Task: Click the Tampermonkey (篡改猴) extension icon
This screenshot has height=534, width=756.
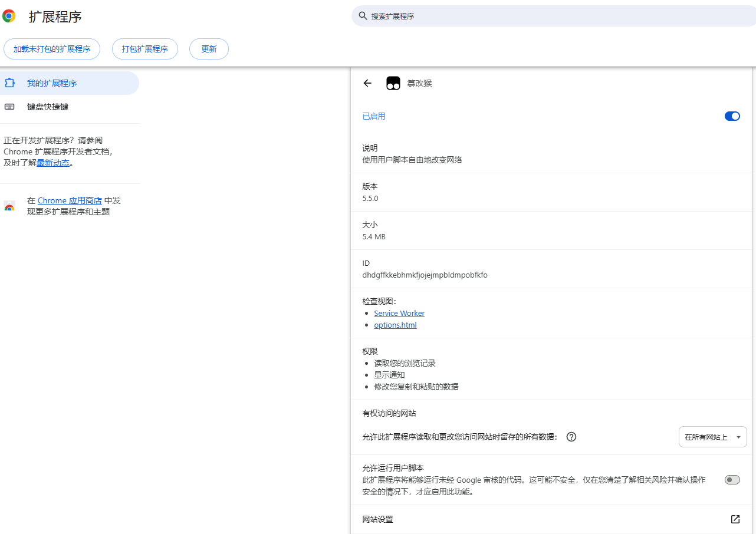Action: [393, 83]
